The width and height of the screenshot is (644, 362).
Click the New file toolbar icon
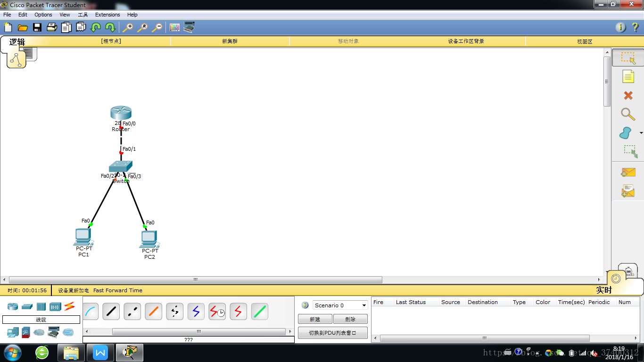click(x=8, y=27)
